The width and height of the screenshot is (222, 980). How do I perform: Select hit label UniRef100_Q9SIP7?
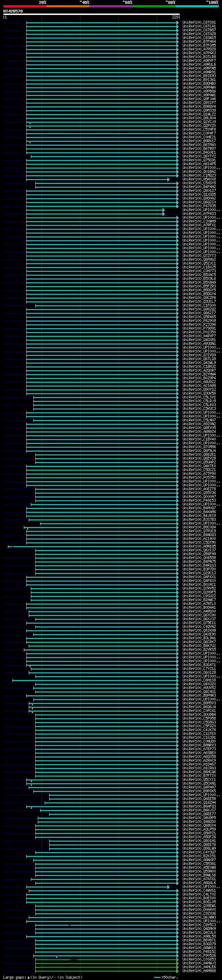(x=199, y=103)
